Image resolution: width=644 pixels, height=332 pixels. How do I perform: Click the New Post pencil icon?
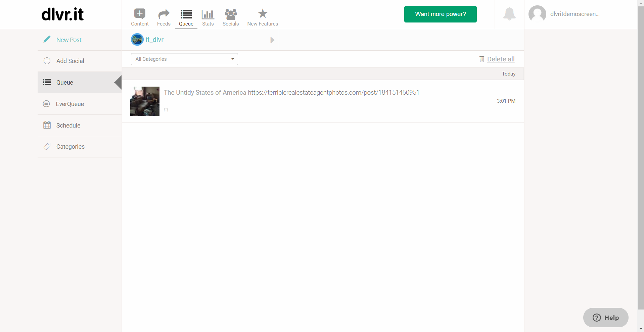47,39
